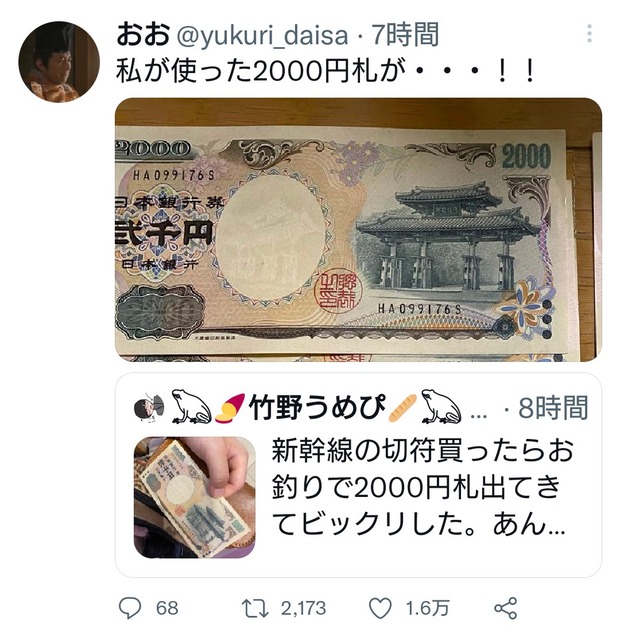Viewport: 620px width, 636px height.
Task: Like the tweet with heart icon
Action: click(x=380, y=608)
